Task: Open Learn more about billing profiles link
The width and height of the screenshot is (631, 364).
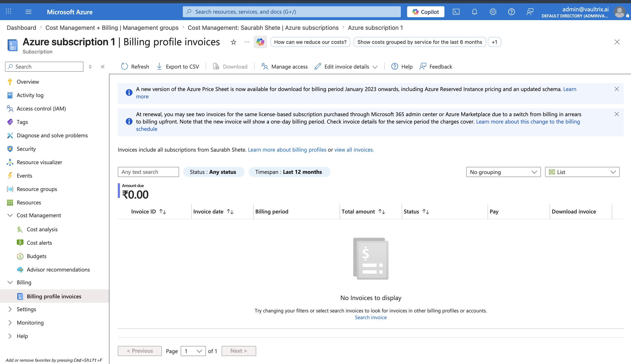Action: tap(287, 150)
